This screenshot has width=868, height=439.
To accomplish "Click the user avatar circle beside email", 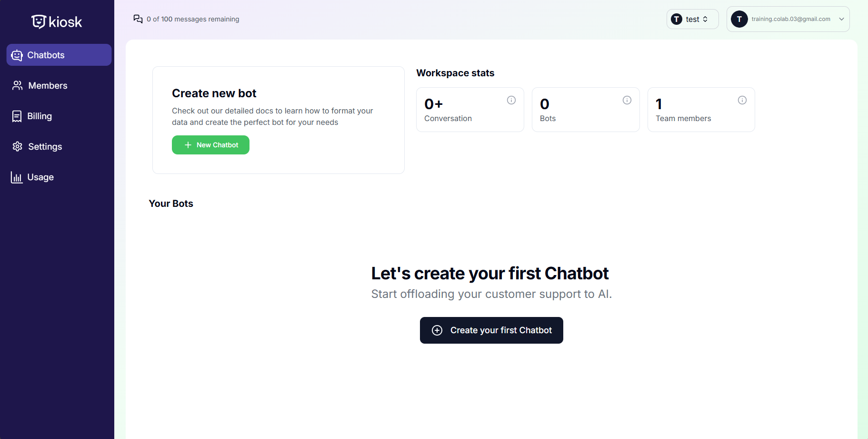I will [739, 19].
